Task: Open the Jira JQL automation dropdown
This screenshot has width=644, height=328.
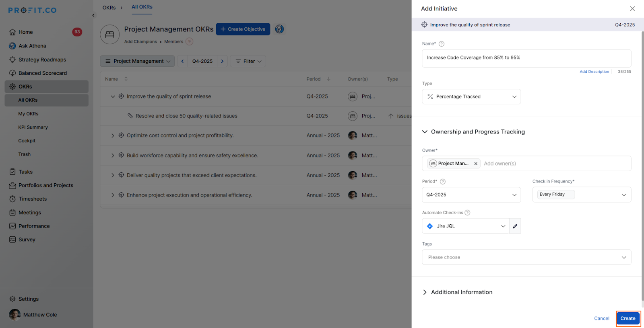Action: pos(466,226)
